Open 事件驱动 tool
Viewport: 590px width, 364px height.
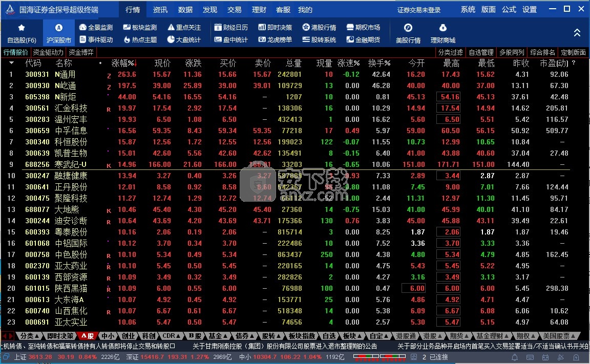pos(96,39)
